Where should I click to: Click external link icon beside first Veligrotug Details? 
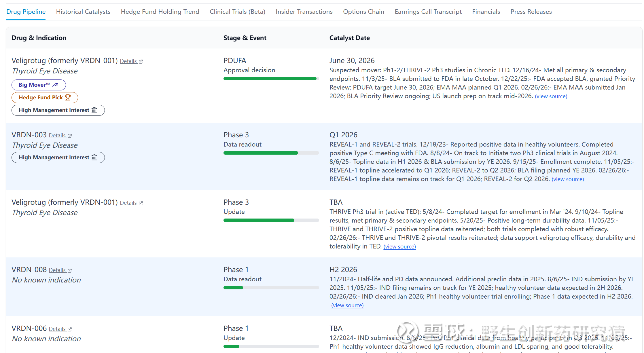coord(141,61)
